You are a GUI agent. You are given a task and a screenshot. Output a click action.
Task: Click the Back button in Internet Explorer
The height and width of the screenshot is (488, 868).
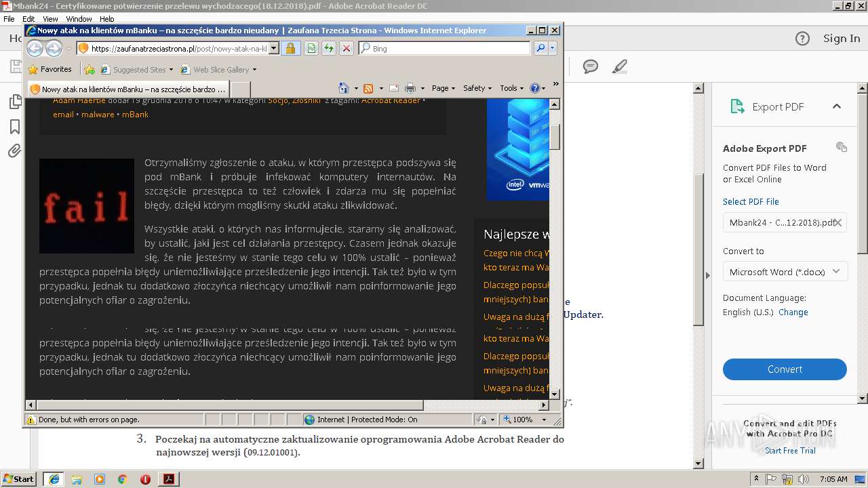click(35, 48)
